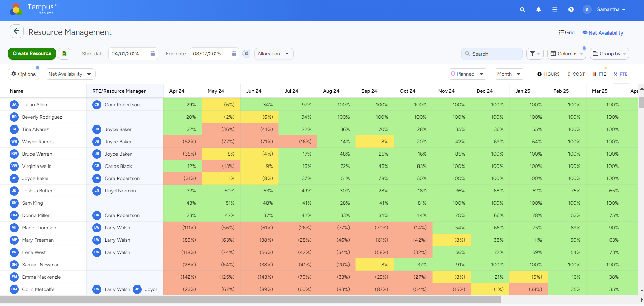Screen dimensions: 644x306
Task: Open the Options button
Action: 24,74
